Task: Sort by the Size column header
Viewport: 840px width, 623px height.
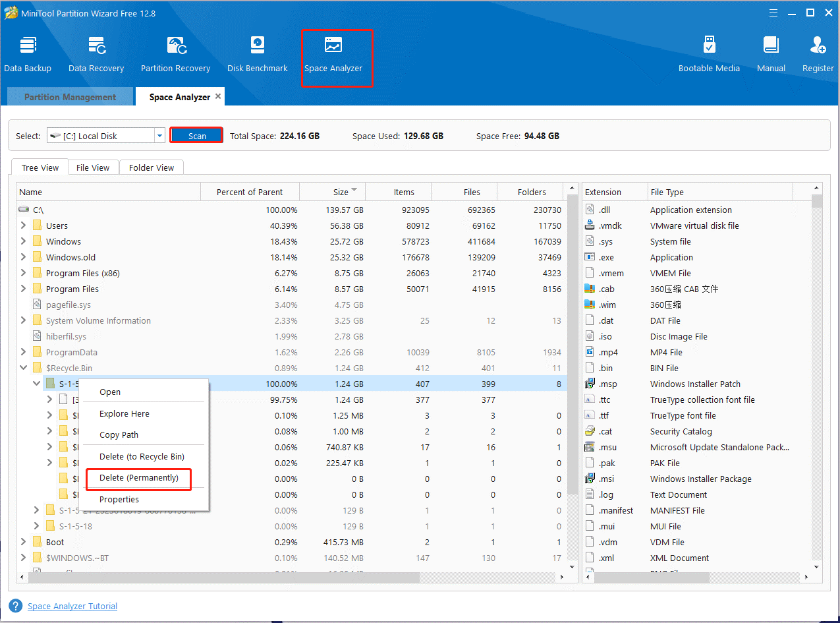Action: tap(332, 192)
